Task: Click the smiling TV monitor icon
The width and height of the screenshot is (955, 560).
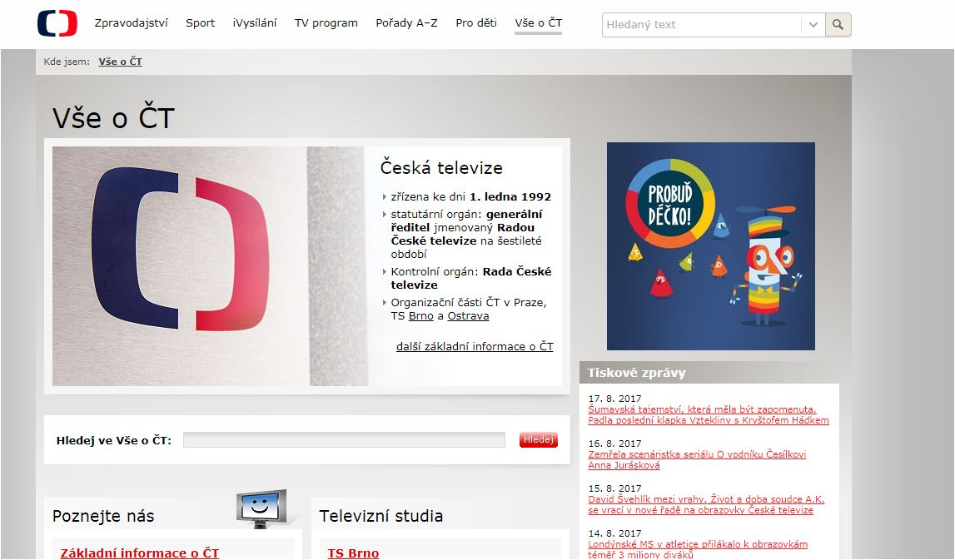Action: [261, 508]
